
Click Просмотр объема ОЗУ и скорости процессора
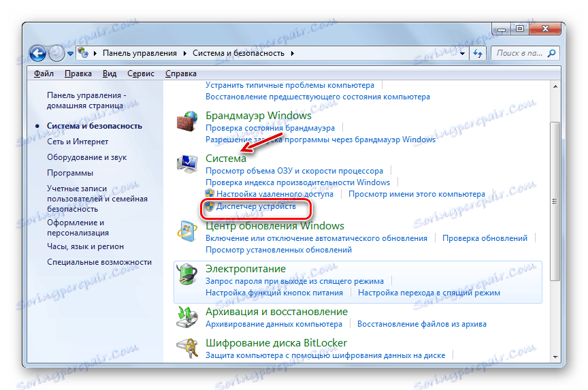[x=295, y=171]
